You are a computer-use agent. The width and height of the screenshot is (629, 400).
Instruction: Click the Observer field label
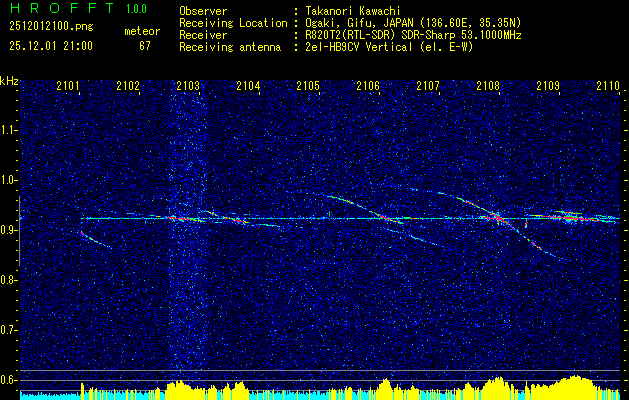click(x=203, y=12)
